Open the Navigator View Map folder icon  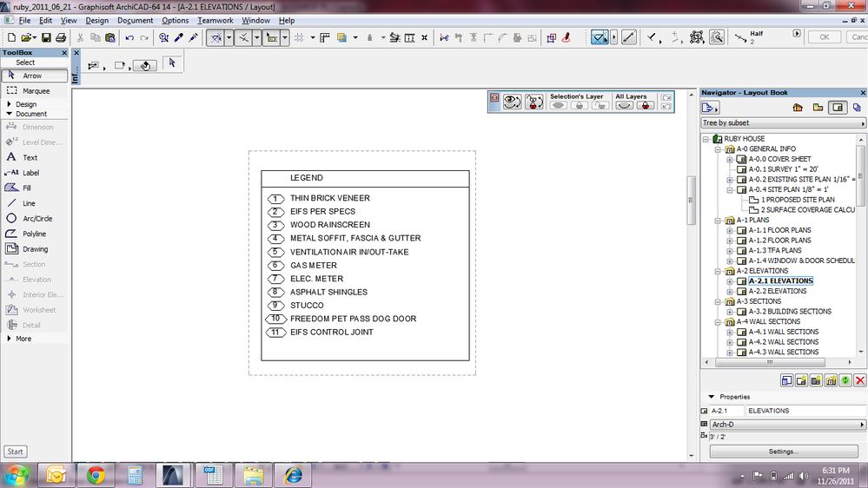(818, 108)
